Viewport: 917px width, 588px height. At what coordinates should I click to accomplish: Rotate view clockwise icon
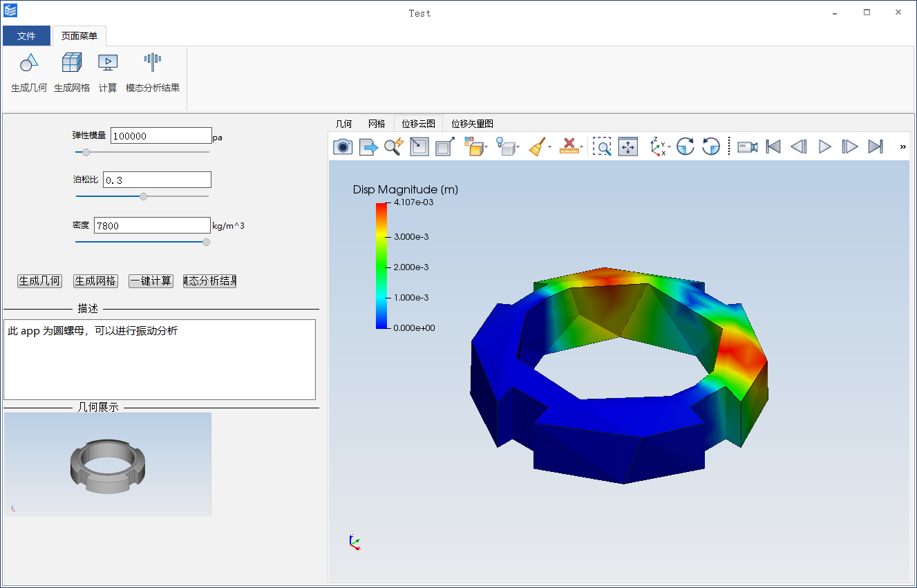(x=685, y=146)
